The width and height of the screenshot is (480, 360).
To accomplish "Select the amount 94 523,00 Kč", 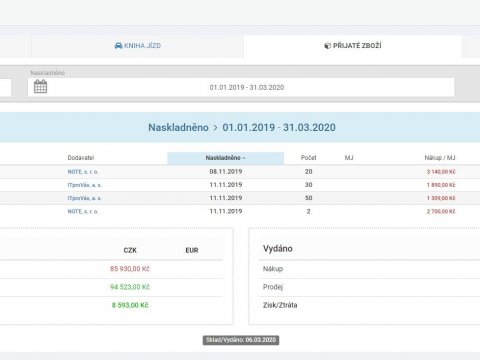I will [x=130, y=287].
